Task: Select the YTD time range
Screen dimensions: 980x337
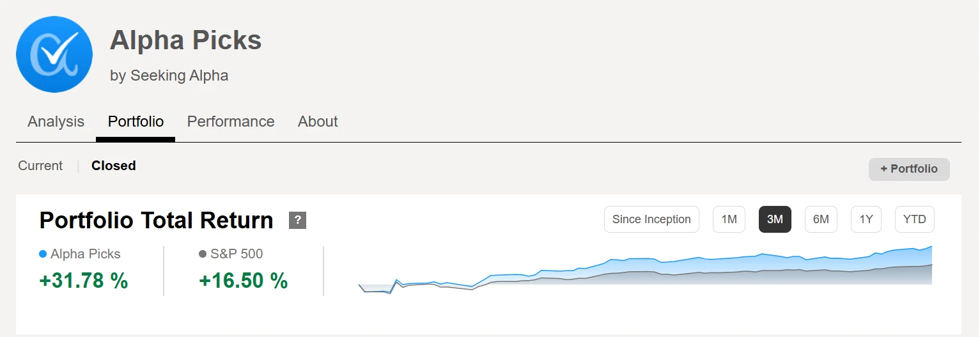Action: [914, 219]
